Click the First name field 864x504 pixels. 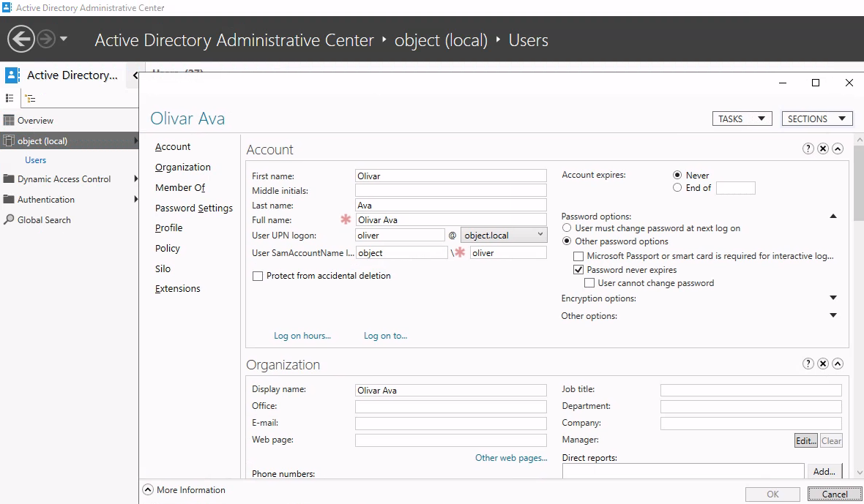click(451, 176)
